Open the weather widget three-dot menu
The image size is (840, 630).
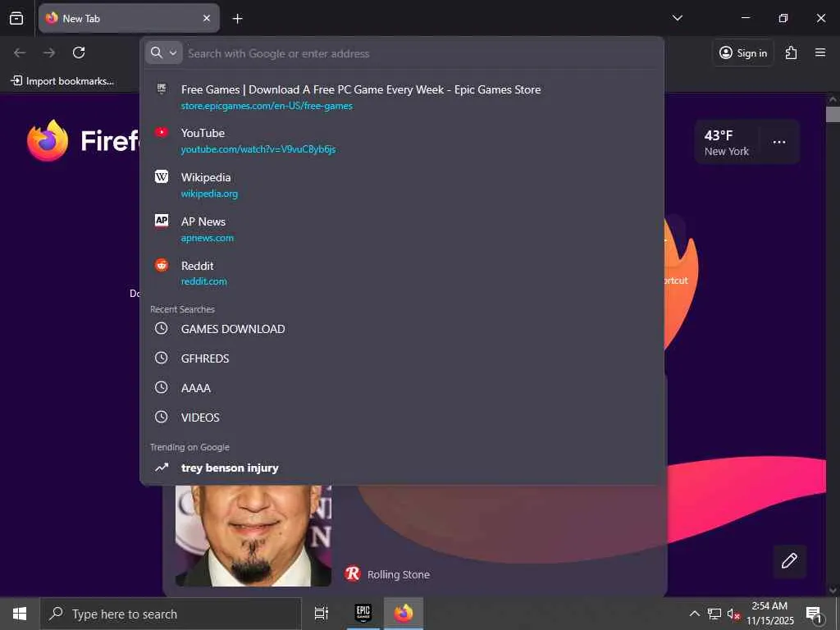tap(779, 142)
